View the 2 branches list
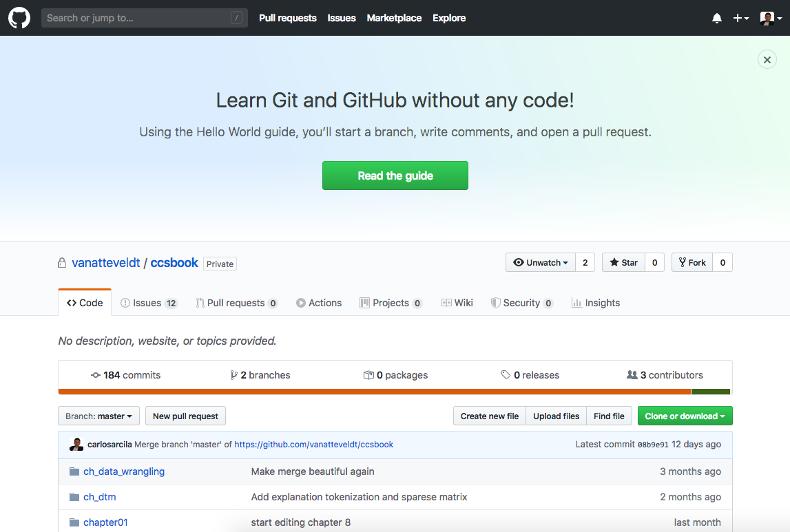This screenshot has width=790, height=532. coord(260,375)
